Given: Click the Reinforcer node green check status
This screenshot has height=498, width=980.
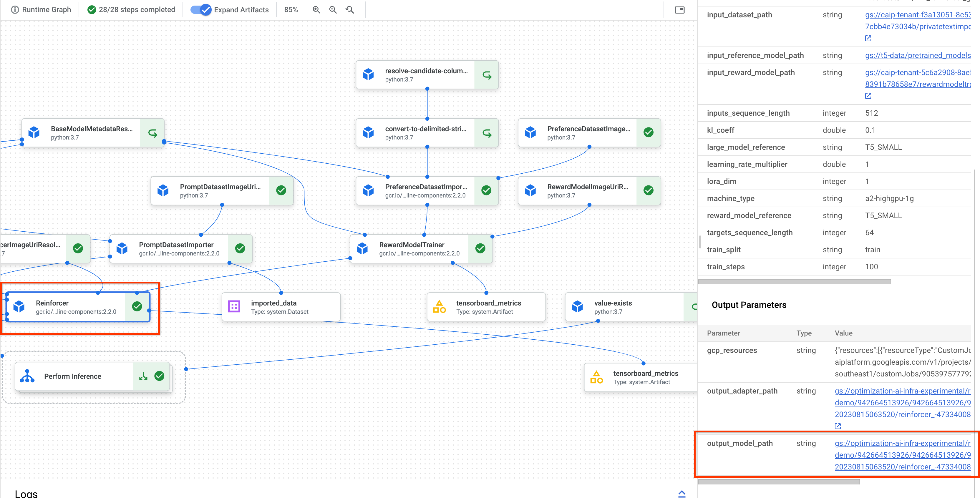Looking at the screenshot, I should (x=137, y=307).
